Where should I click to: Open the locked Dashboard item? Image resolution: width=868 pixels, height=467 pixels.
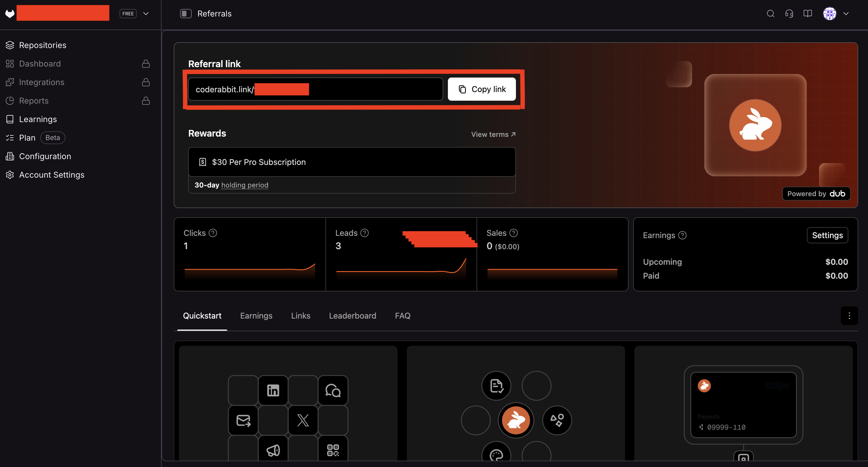tap(78, 64)
